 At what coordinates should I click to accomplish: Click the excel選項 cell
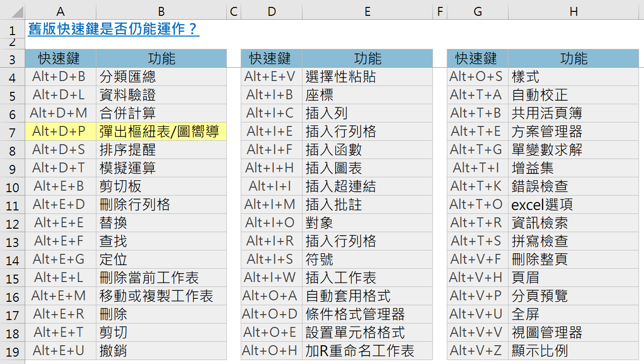coord(573,204)
